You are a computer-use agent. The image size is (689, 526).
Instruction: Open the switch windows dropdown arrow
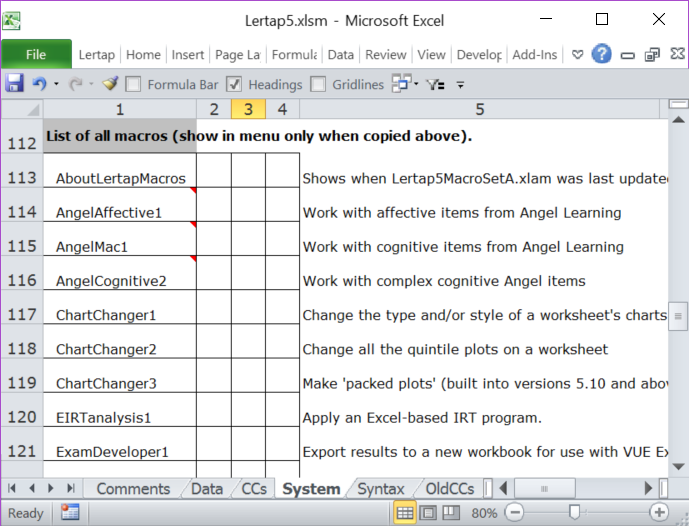tap(416, 83)
